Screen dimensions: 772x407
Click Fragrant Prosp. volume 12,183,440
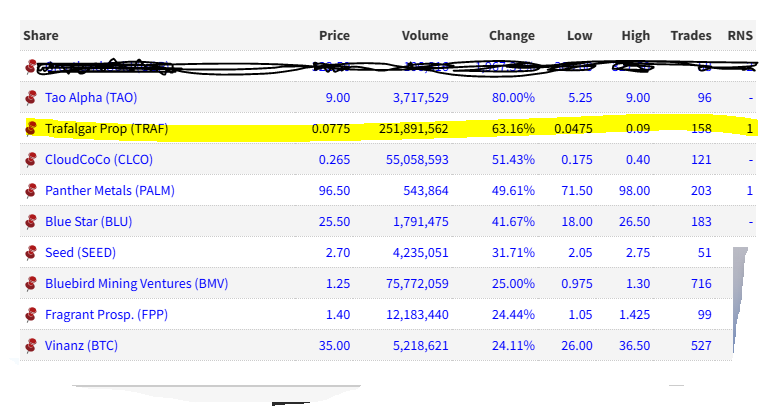[x=417, y=314]
